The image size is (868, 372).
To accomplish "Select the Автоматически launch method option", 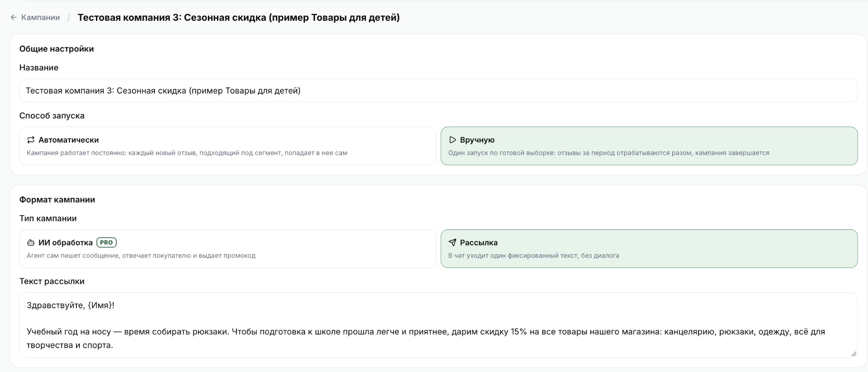I will coord(227,146).
